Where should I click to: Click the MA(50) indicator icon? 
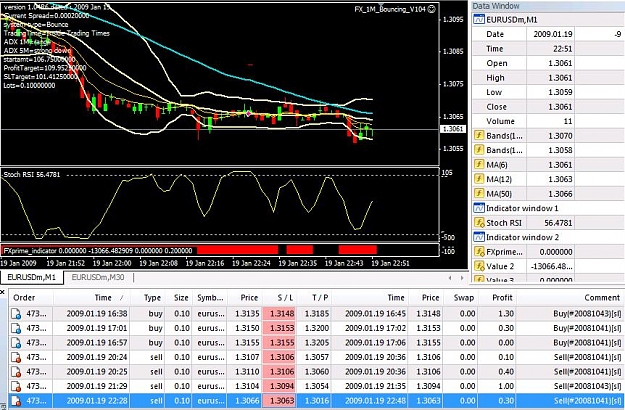coord(479,194)
